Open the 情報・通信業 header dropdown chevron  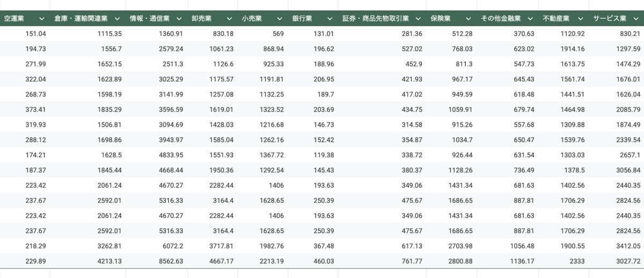click(x=179, y=18)
